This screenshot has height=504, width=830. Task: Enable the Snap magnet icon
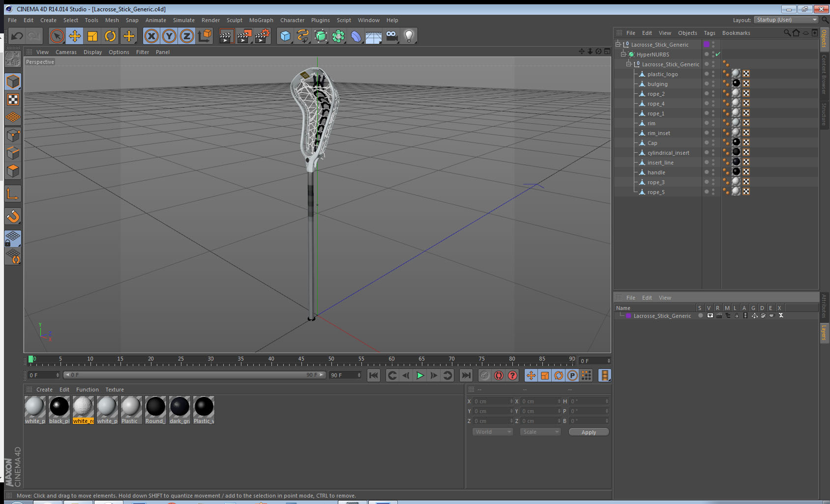[13, 216]
